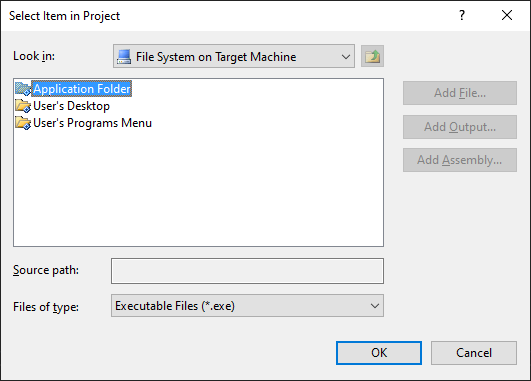This screenshot has height=381, width=531.
Task: Select the Application Folder item
Action: [x=82, y=89]
